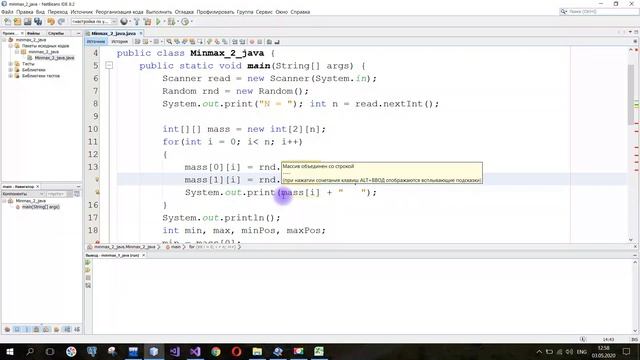
Task: Switch to История editor view
Action: tap(119, 42)
